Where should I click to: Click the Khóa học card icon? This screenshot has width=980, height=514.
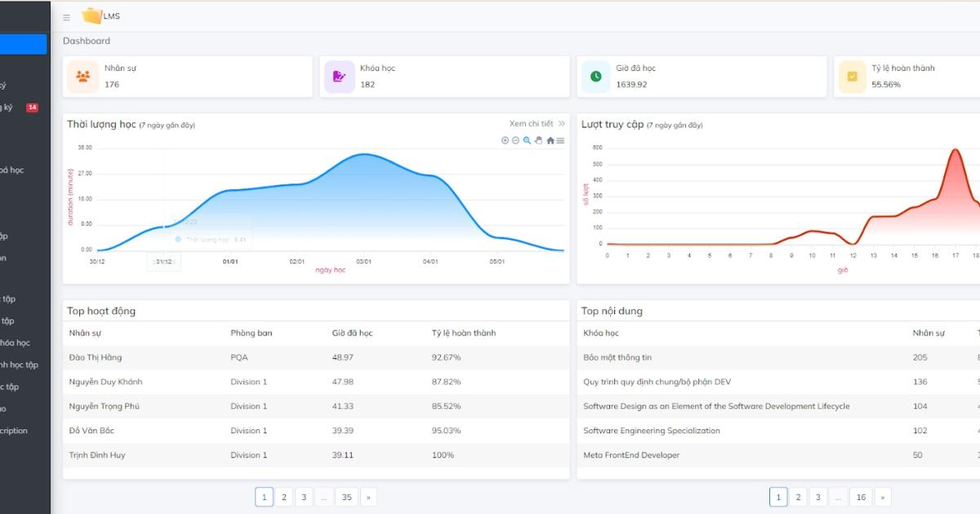pos(339,77)
